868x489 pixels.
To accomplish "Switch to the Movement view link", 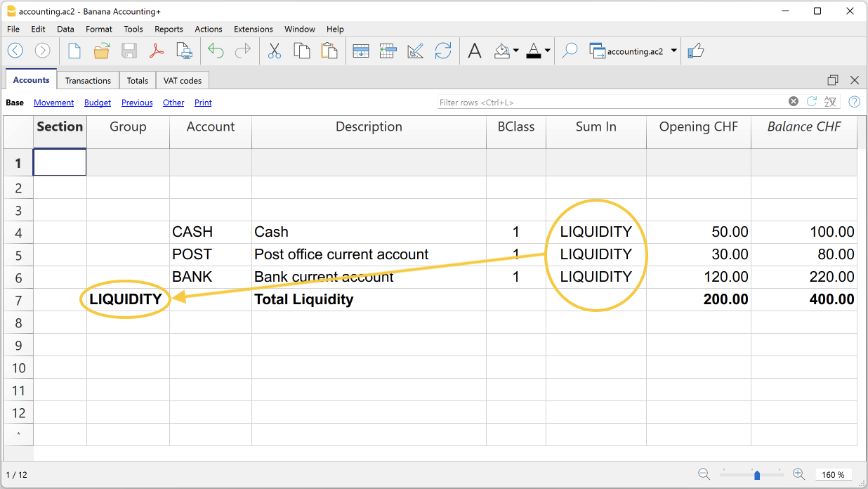I will coord(53,103).
